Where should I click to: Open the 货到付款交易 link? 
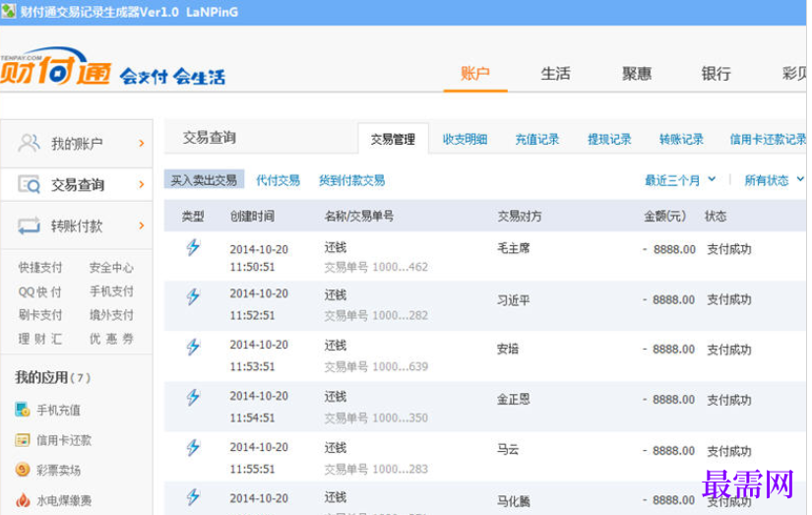coord(351,180)
